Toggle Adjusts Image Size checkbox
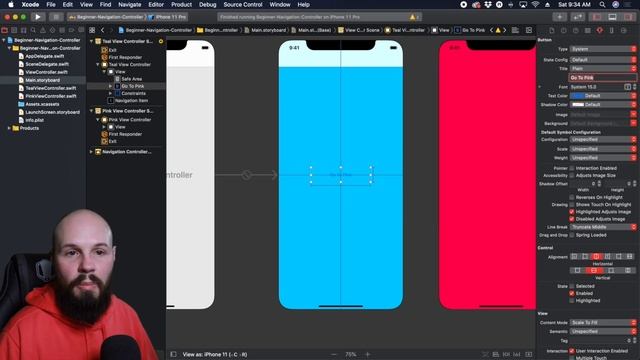The image size is (640, 360). (x=572, y=176)
